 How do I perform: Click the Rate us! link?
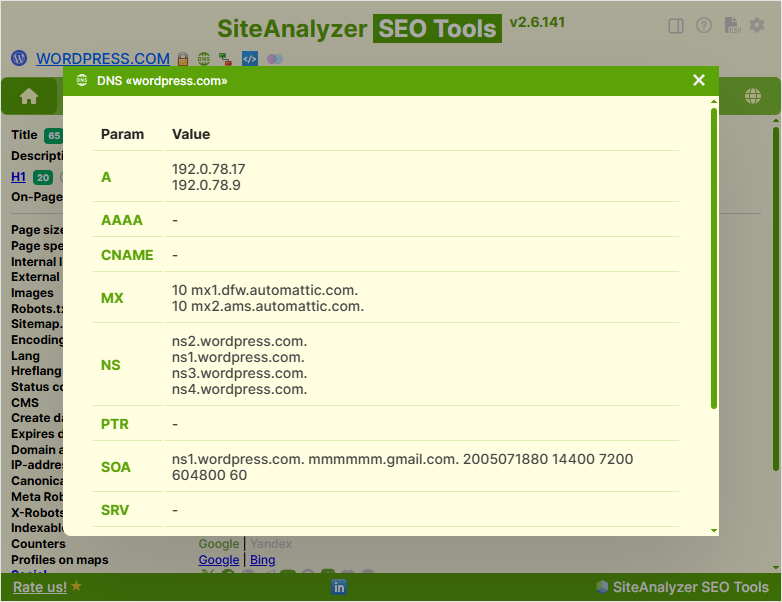[39, 587]
